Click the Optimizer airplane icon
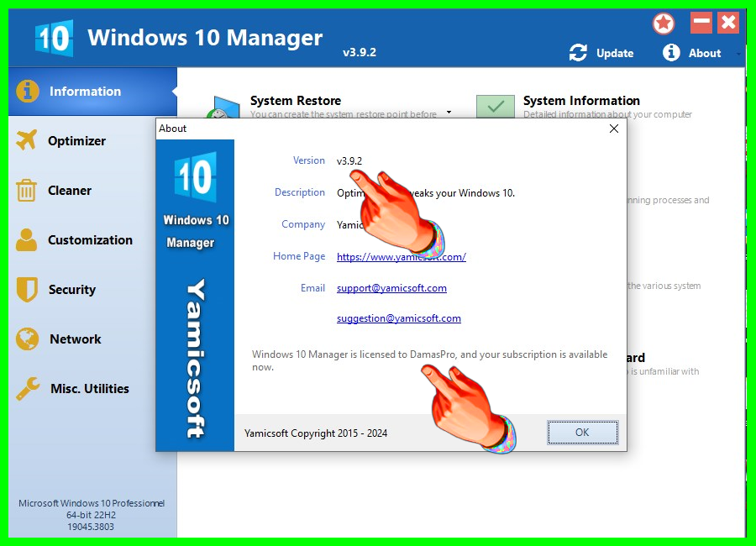Screen dimensions: 756x546 [x=27, y=140]
